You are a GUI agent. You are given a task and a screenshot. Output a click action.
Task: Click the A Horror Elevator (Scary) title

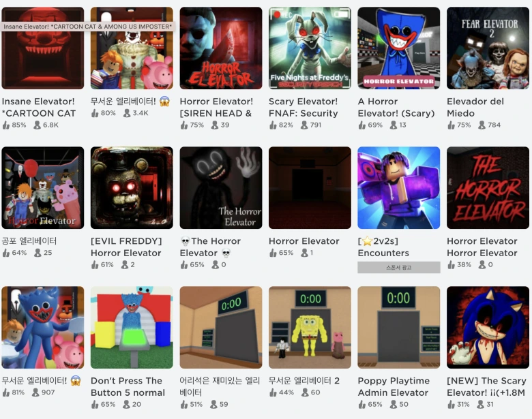click(x=396, y=108)
